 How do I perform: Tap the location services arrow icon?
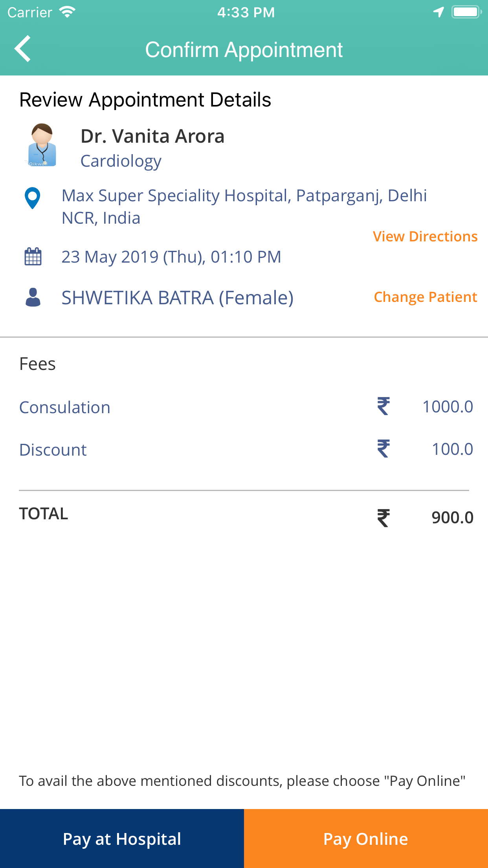tap(438, 12)
